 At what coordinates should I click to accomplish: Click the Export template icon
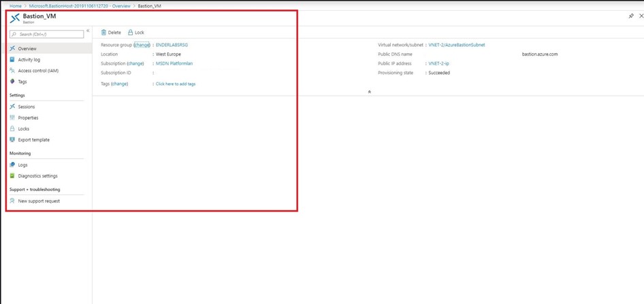[x=12, y=140]
